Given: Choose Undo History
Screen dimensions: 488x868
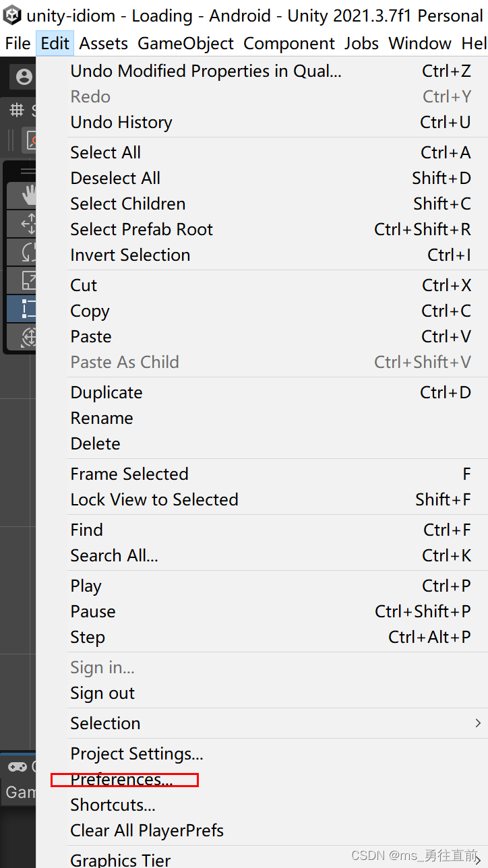Looking at the screenshot, I should pyautogui.click(x=121, y=123).
